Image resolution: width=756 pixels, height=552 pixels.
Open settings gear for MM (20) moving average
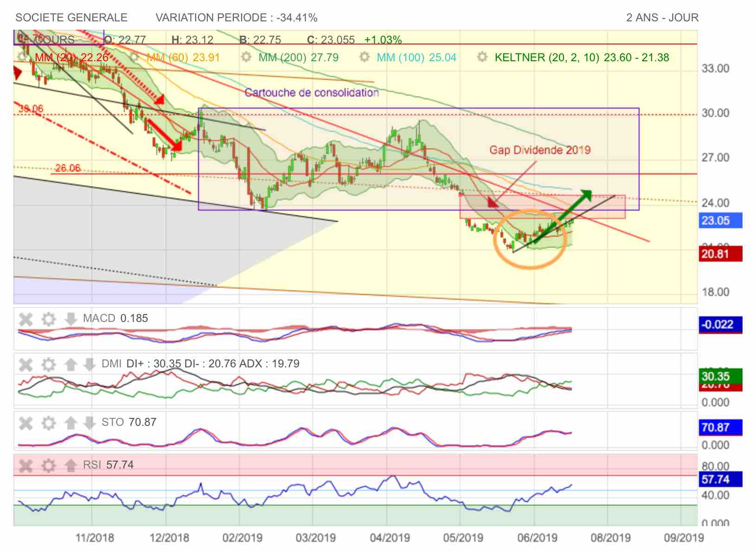click(x=21, y=57)
